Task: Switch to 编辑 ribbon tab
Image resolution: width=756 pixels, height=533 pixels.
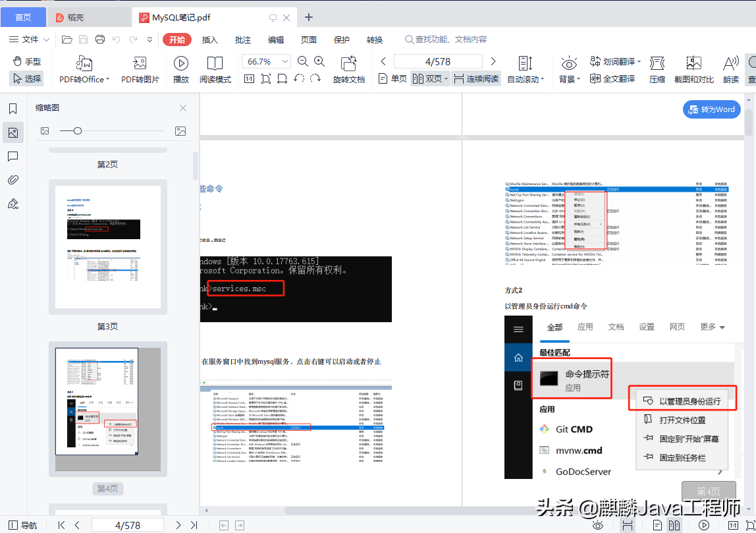Action: 276,40
